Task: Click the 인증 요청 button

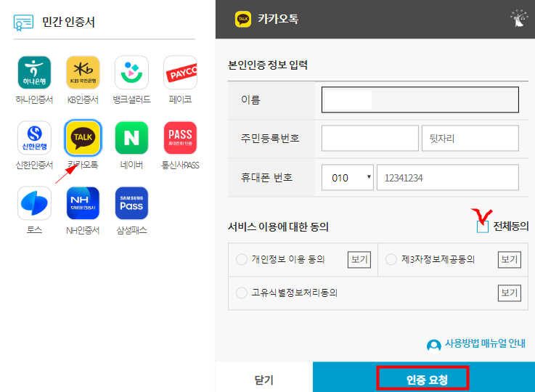Action: [423, 378]
